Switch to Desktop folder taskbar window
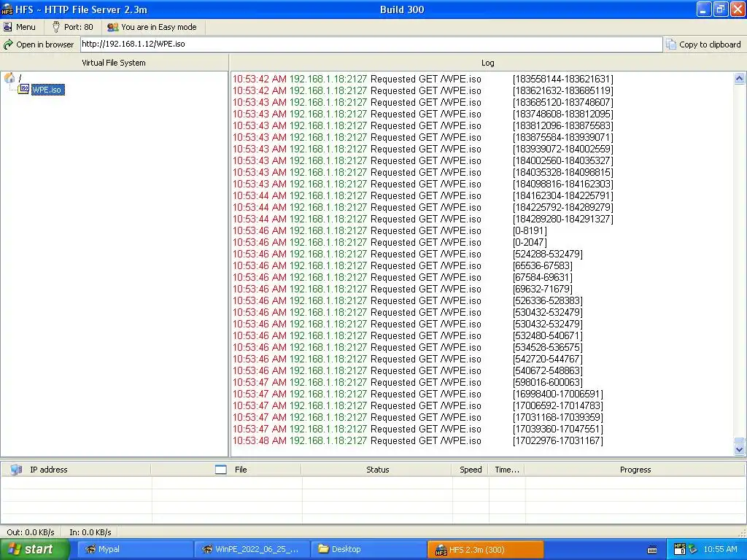This screenshot has height=560, width=747. [x=368, y=549]
